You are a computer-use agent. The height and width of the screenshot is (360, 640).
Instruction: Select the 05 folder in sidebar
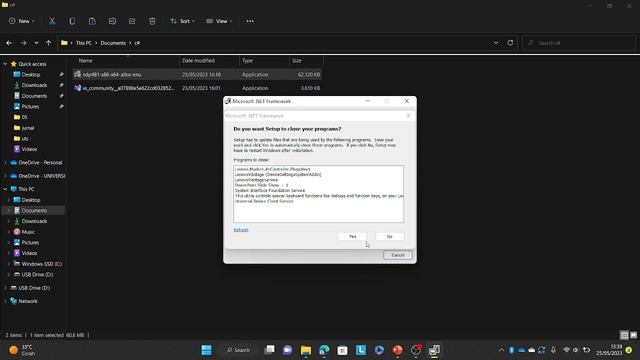[x=24, y=117]
